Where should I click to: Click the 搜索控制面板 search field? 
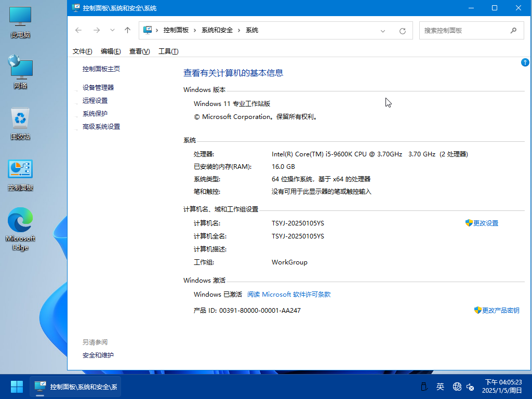471,31
